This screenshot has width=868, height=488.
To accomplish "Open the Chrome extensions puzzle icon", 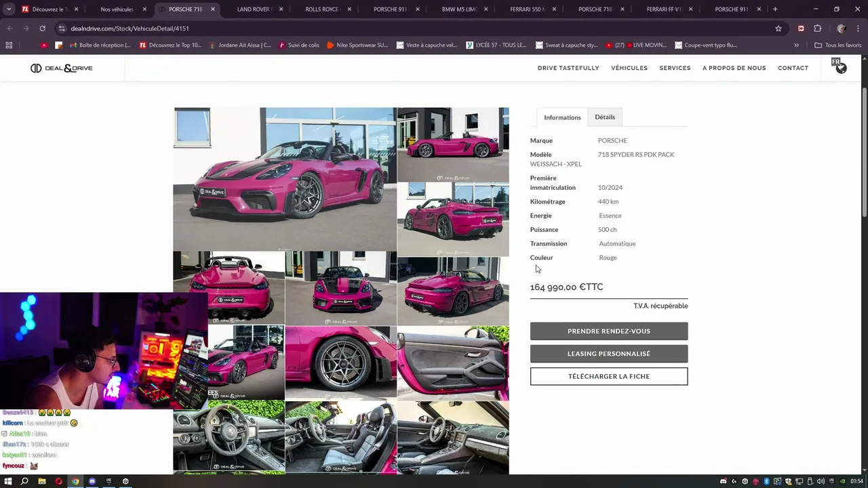I will coord(817,28).
